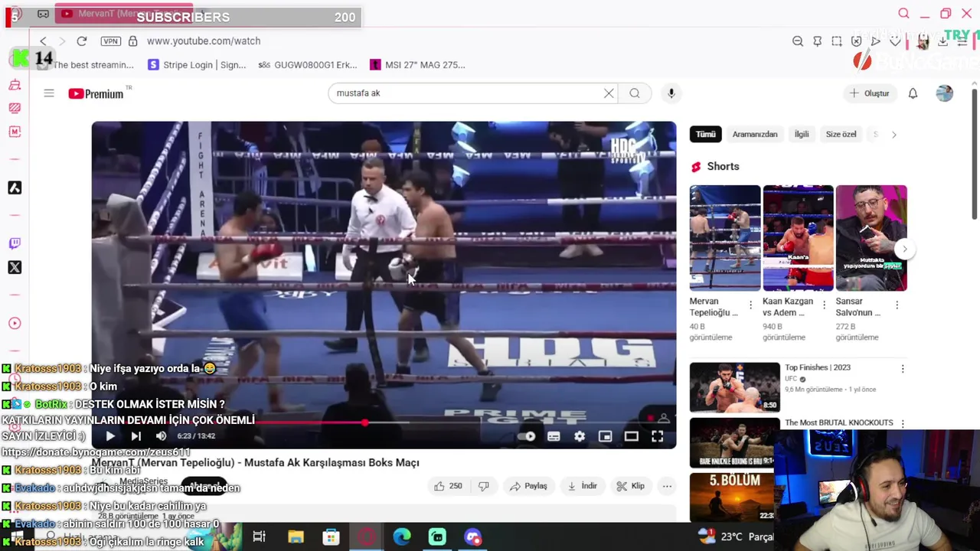
Task: Open Twitch in the browser sidebar
Action: pos(15,243)
